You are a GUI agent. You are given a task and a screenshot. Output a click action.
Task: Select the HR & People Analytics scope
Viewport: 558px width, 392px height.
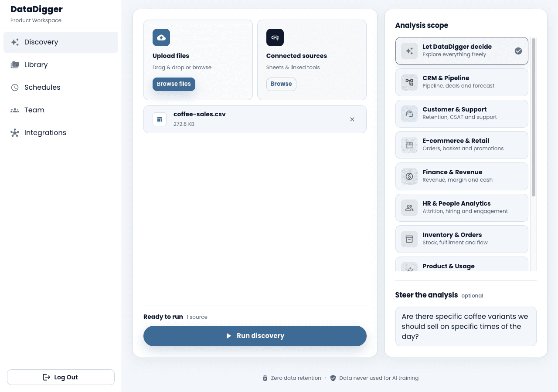point(462,208)
